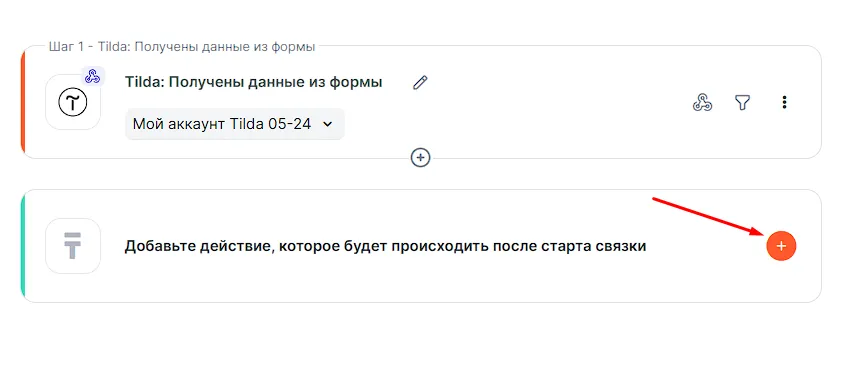Open the three-dot menu of step 1
863x377 pixels.
(784, 102)
